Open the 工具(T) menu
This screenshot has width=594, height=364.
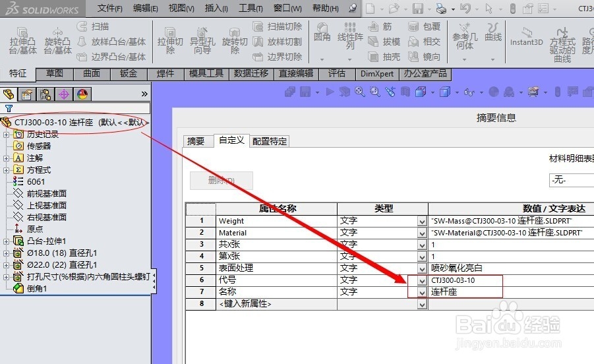[x=251, y=8]
